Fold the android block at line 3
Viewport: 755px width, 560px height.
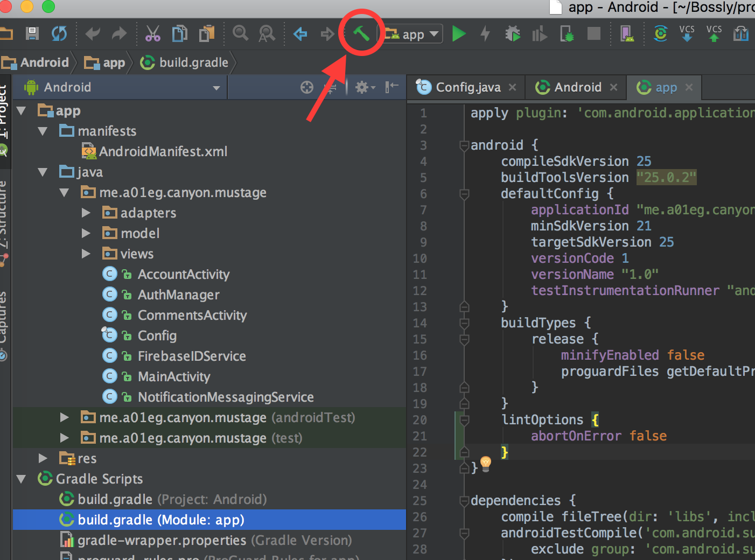tap(464, 145)
